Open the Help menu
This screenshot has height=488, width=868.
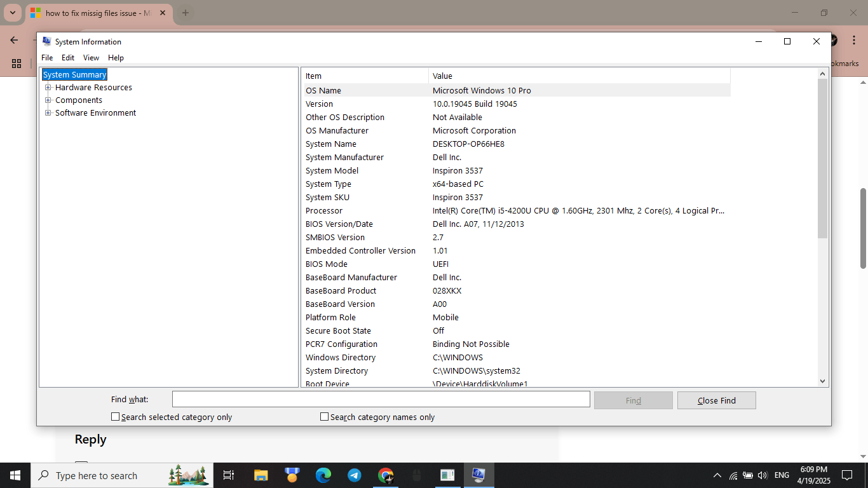[x=116, y=58]
